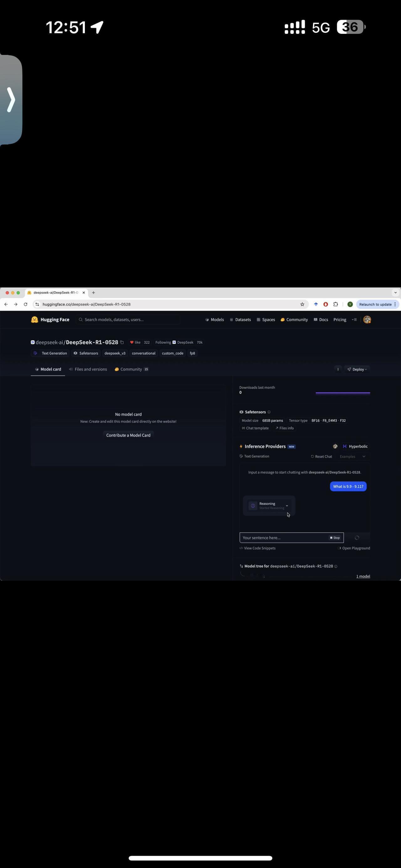Click the Text Generation tag
The image size is (401, 868).
(50, 354)
